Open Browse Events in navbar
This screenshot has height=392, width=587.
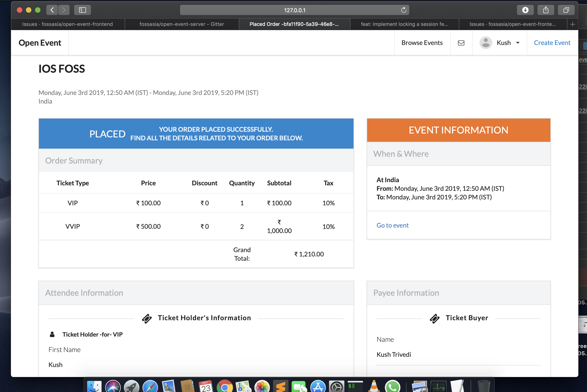[422, 43]
